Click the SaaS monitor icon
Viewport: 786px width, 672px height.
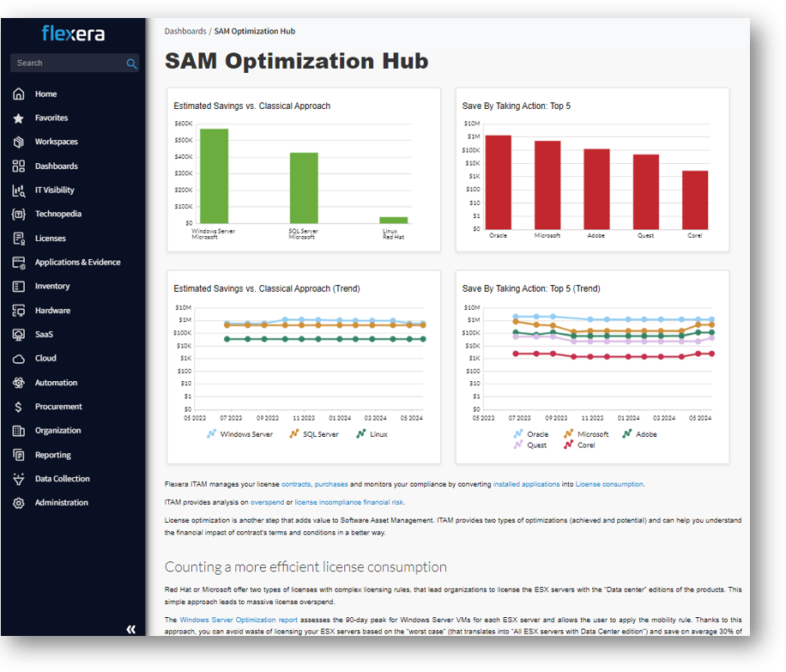19,335
